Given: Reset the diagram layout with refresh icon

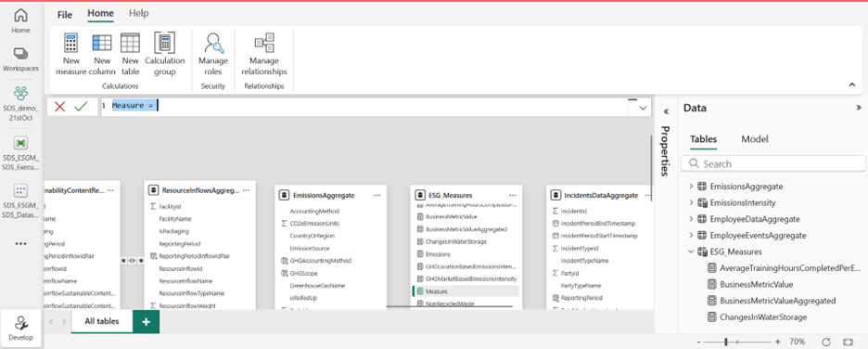Looking at the screenshot, I should (x=826, y=342).
